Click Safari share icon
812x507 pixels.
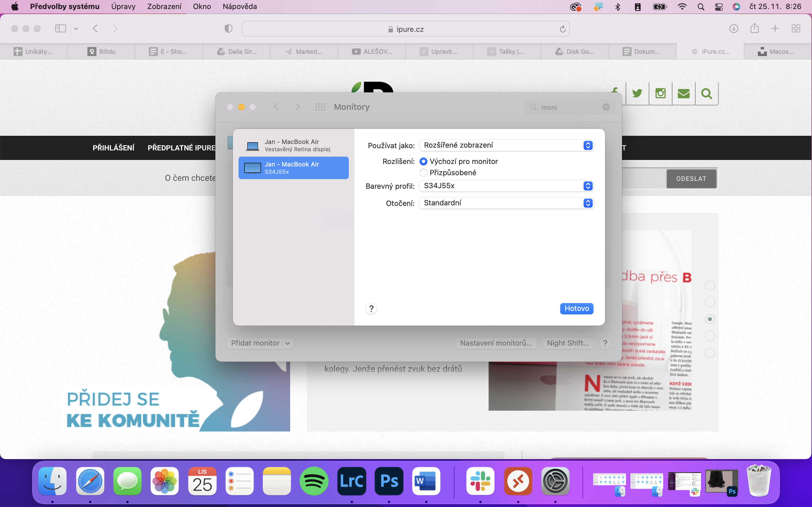tap(754, 28)
